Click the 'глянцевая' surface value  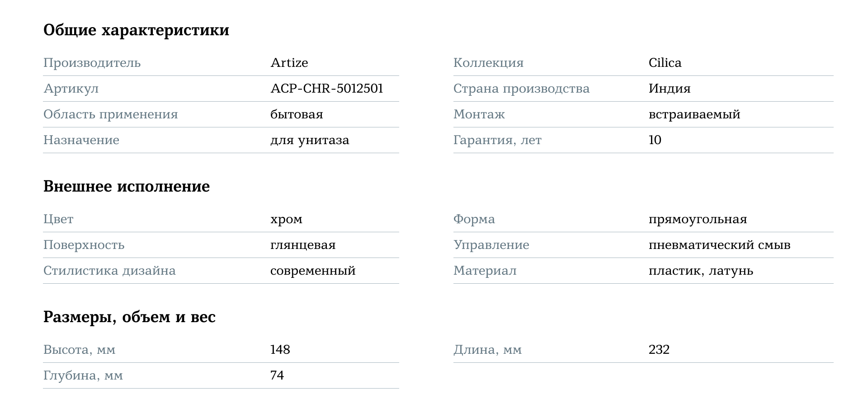(303, 245)
